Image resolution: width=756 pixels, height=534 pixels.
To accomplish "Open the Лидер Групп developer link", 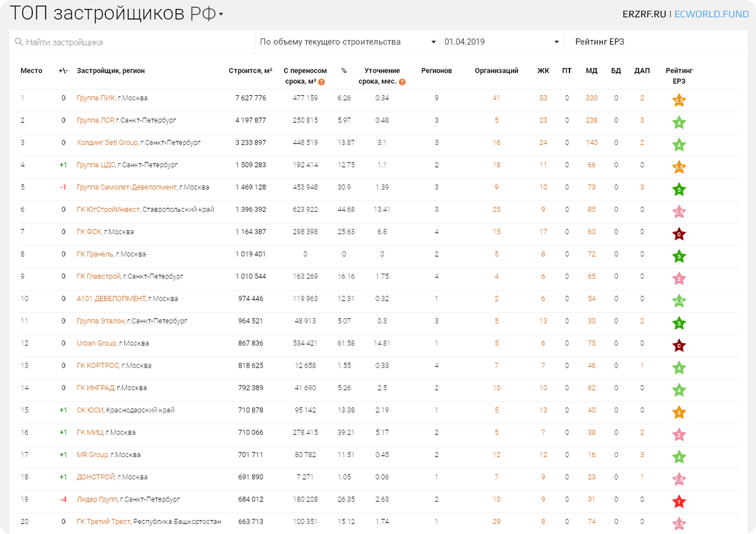I will click(97, 500).
